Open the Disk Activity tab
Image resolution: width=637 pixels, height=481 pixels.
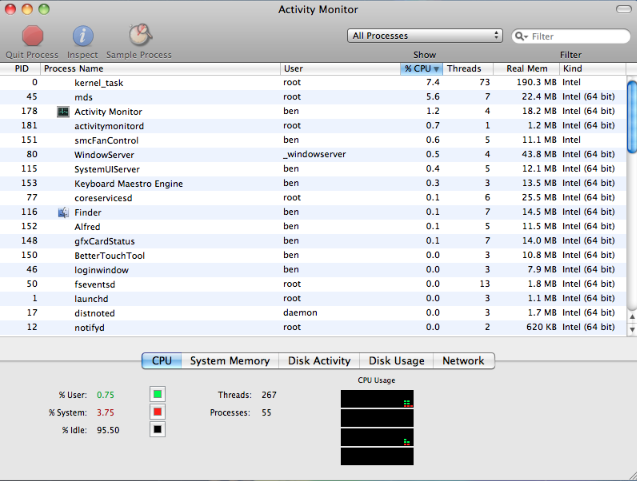click(319, 361)
